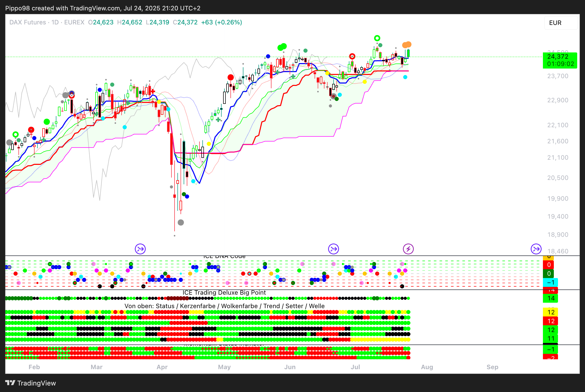The width and height of the screenshot is (585, 392).
Task: Click the purple lightning bolt event icon
Action: point(408,249)
